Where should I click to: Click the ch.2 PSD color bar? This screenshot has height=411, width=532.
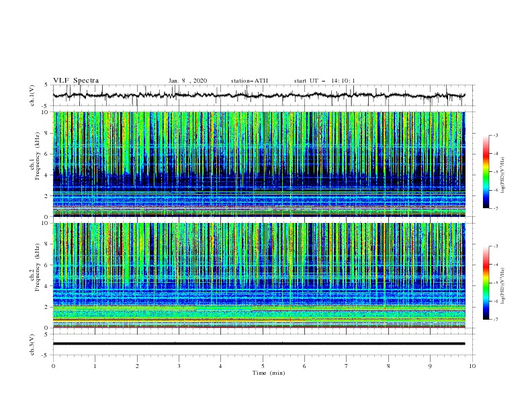[x=486, y=283]
